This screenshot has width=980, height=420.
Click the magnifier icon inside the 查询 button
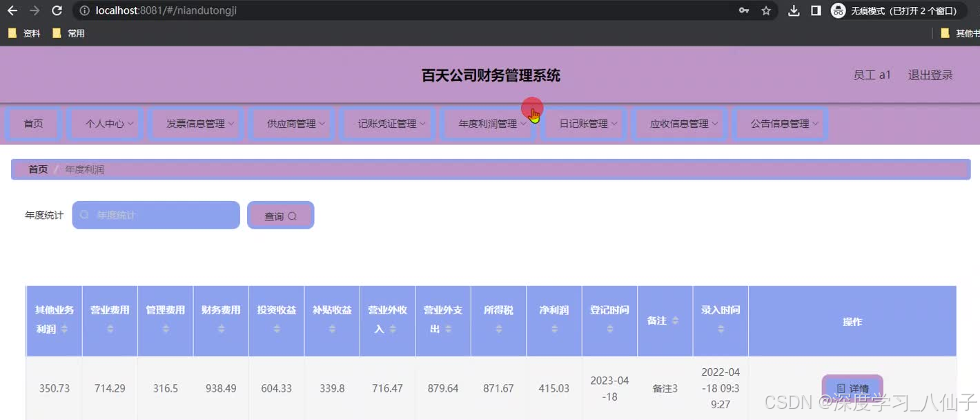click(x=291, y=216)
